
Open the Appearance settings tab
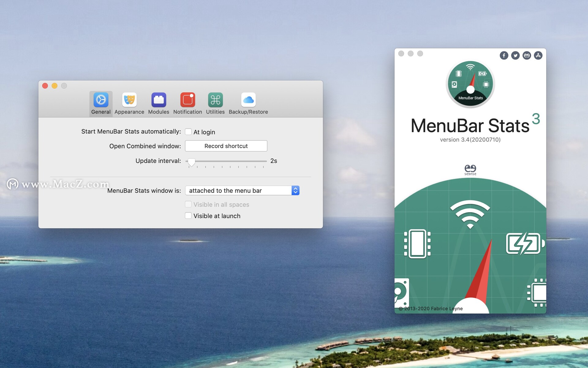129,103
